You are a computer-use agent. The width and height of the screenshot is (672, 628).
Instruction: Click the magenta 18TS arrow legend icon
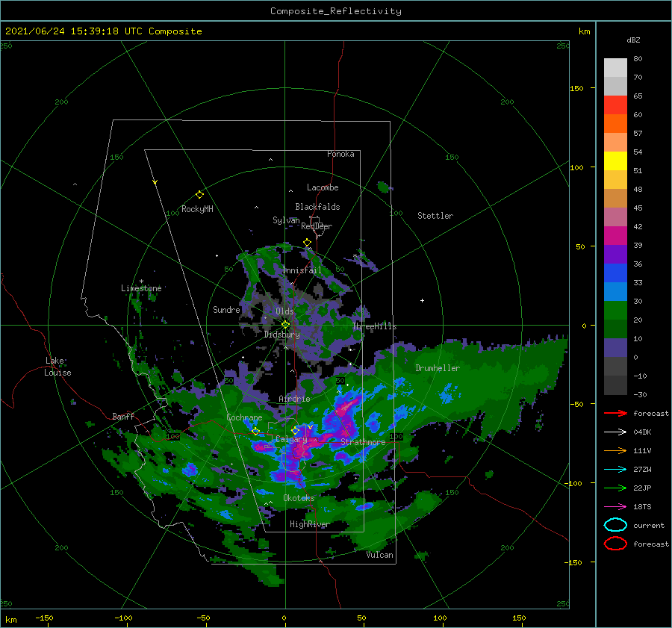point(615,507)
